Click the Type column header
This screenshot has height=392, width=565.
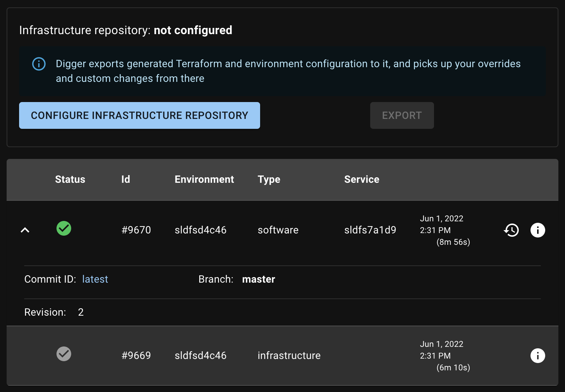point(269,179)
